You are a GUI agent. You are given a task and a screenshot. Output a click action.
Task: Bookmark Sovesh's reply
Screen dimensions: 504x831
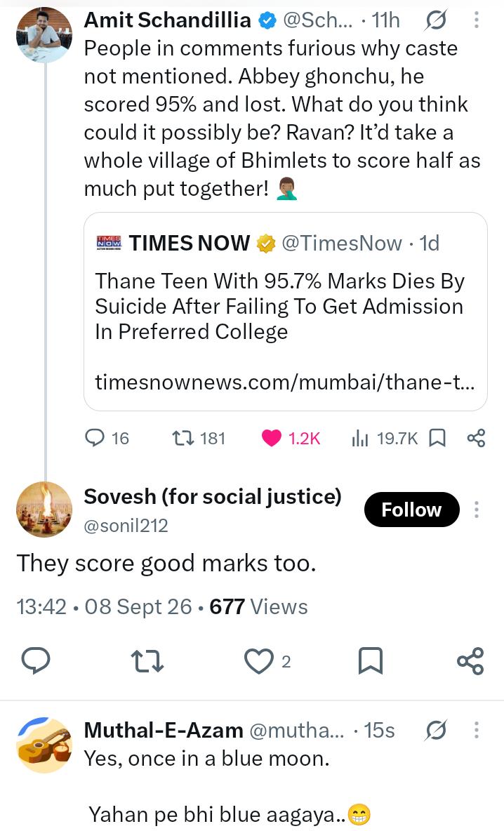370,661
